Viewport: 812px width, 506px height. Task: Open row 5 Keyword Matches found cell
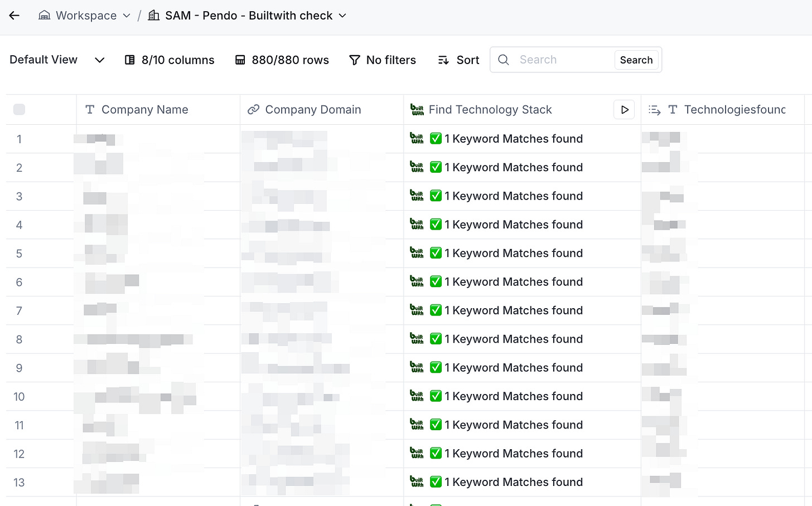pos(522,253)
